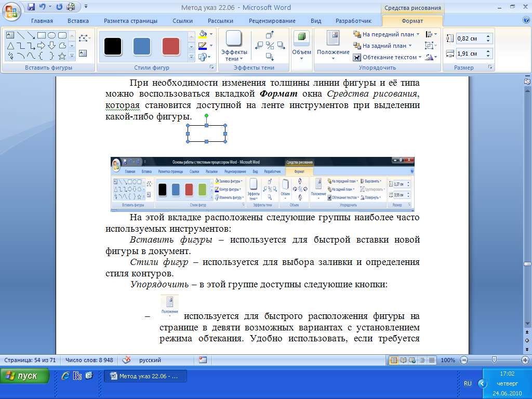
Task: Select the arrow line shape
Action: tap(31, 35)
